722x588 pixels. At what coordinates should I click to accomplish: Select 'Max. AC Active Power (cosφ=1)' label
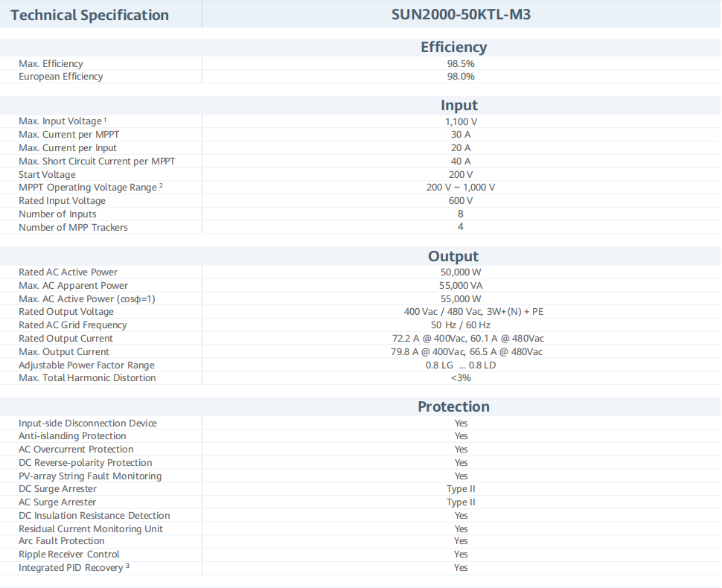(87, 298)
